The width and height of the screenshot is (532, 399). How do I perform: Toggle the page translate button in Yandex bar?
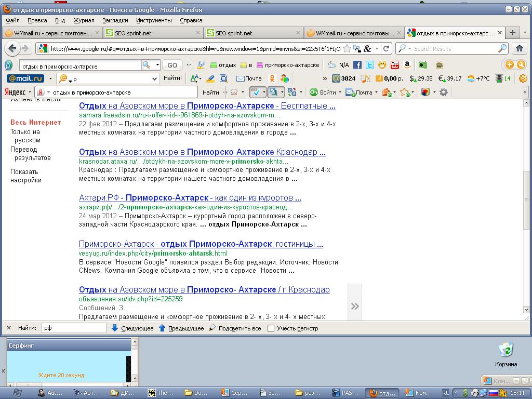[273, 92]
